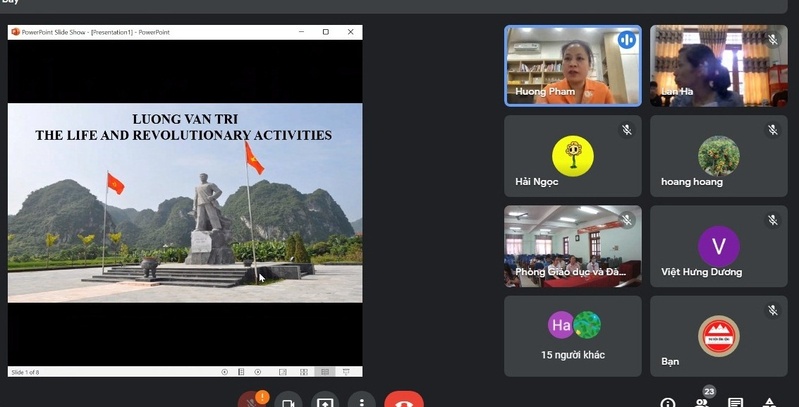Click the muted mic icon on the Bạn tile
Image resolution: width=800 pixels, height=407 pixels.
point(773,310)
